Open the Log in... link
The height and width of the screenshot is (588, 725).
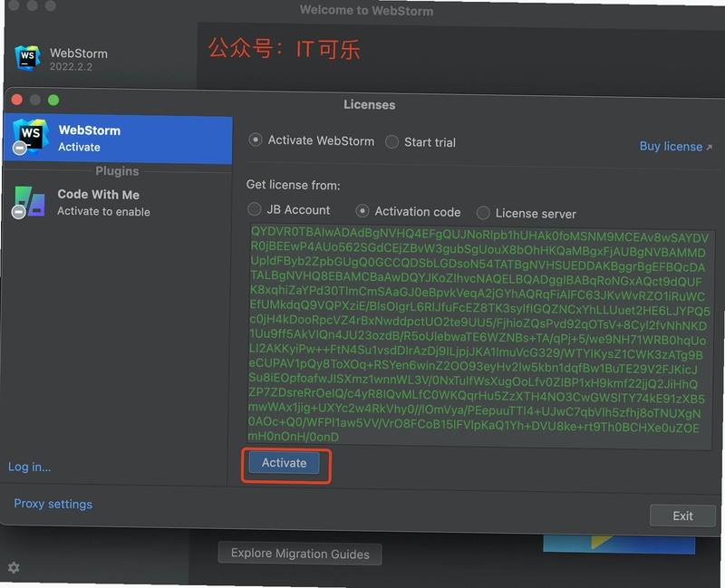[x=30, y=467]
